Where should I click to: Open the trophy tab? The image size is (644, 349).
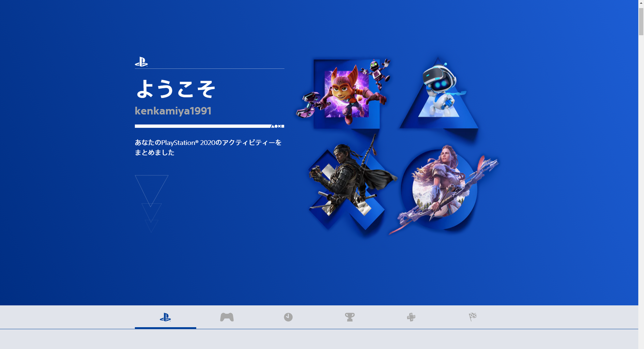[350, 317]
